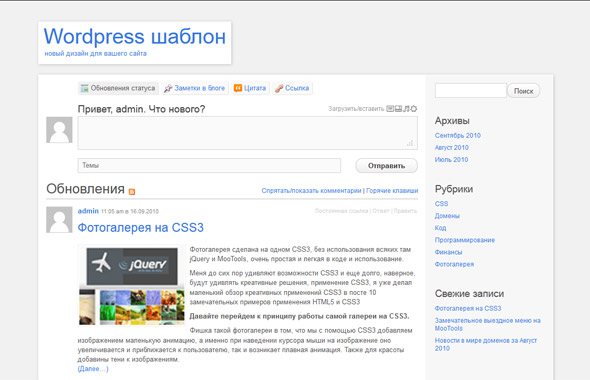The width and height of the screenshot is (590, 380).
Task: Toggle comments via Спрятать/показать комментарии
Action: coord(311,191)
